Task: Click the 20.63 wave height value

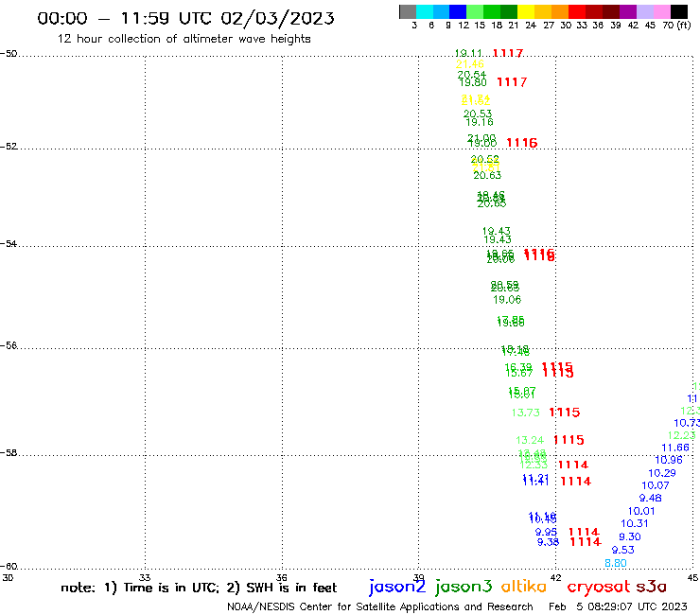Action: point(487,176)
